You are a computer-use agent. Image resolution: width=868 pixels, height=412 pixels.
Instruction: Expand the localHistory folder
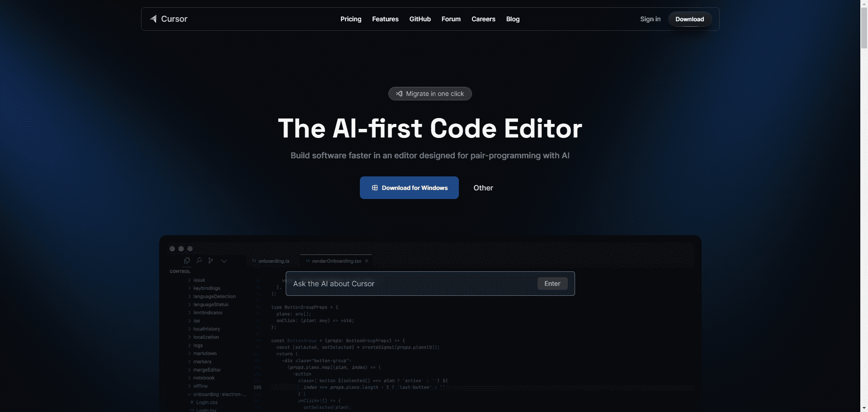(204, 329)
